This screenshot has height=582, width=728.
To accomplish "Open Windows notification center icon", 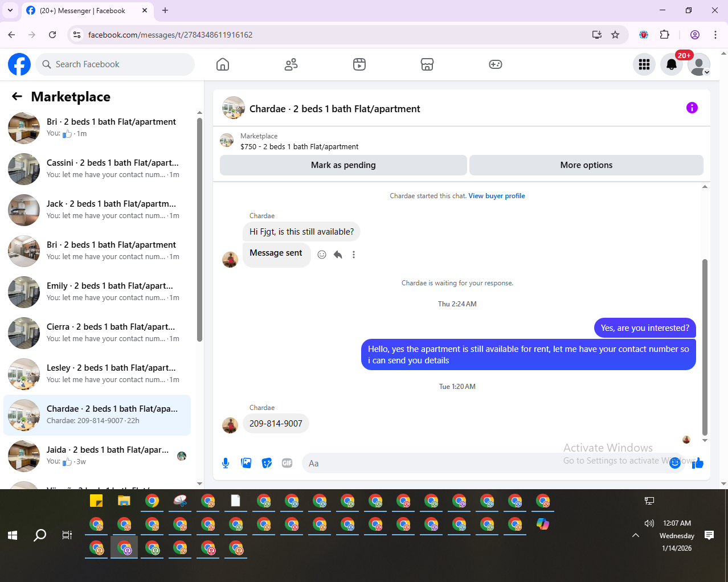I will coord(709,535).
